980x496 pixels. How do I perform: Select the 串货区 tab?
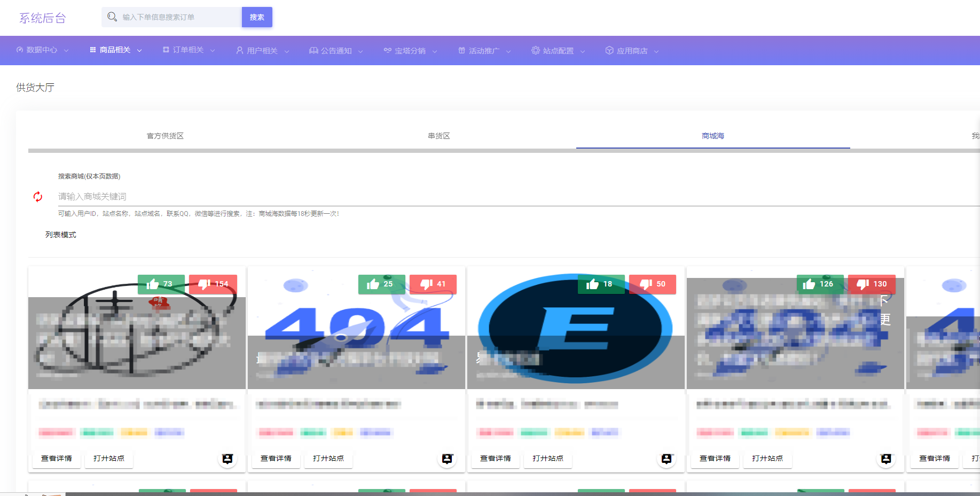(439, 136)
